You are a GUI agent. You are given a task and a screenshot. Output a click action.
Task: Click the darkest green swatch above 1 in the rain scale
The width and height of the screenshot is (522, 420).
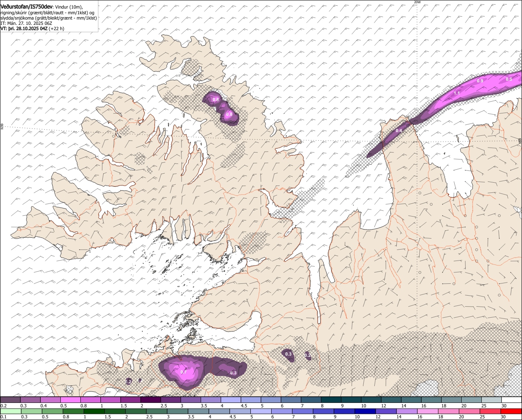tap(94, 411)
